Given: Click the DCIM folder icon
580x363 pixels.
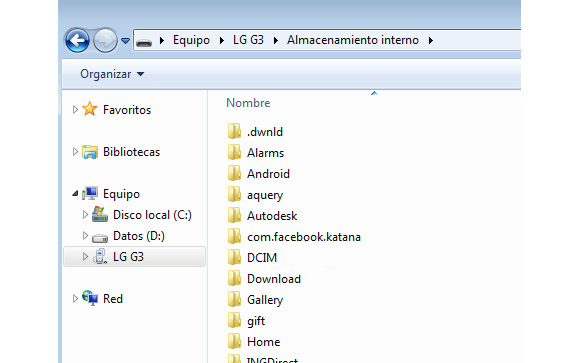Looking at the screenshot, I should click(x=234, y=257).
